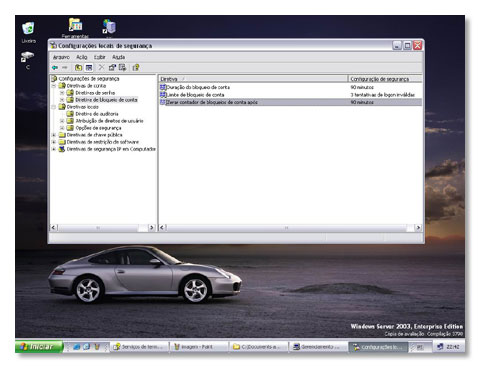Collapse the Diretivas de conta node

pos(54,86)
